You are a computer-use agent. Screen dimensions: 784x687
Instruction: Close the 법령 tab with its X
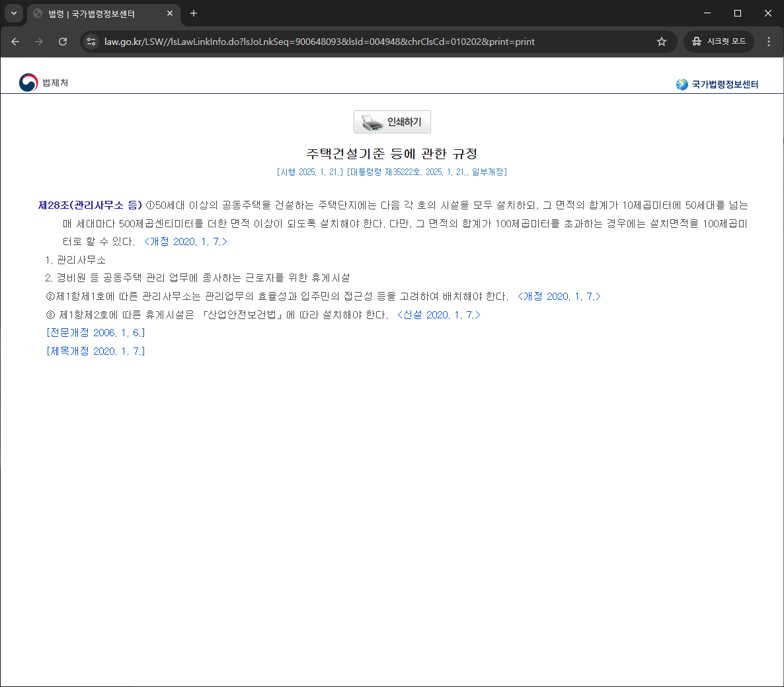(169, 13)
